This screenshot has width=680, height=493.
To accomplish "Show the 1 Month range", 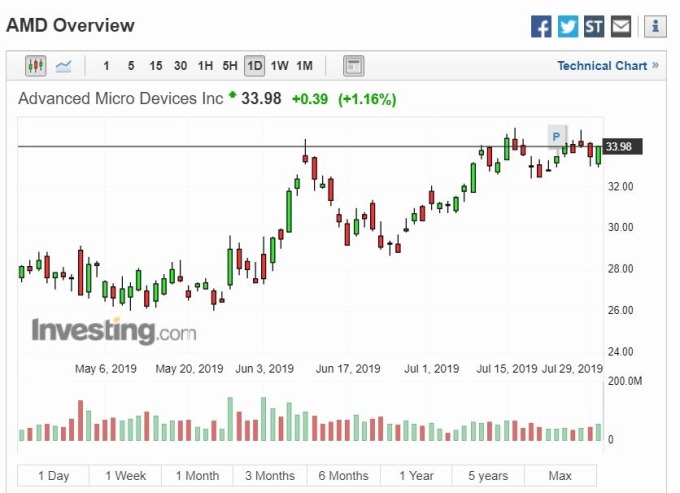I will (197, 476).
